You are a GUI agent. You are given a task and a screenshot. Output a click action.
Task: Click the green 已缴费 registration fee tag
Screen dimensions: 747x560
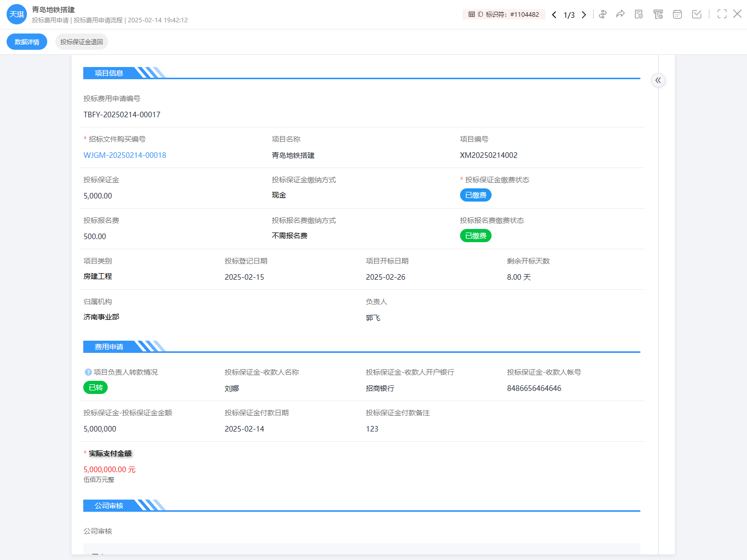pyautogui.click(x=475, y=236)
